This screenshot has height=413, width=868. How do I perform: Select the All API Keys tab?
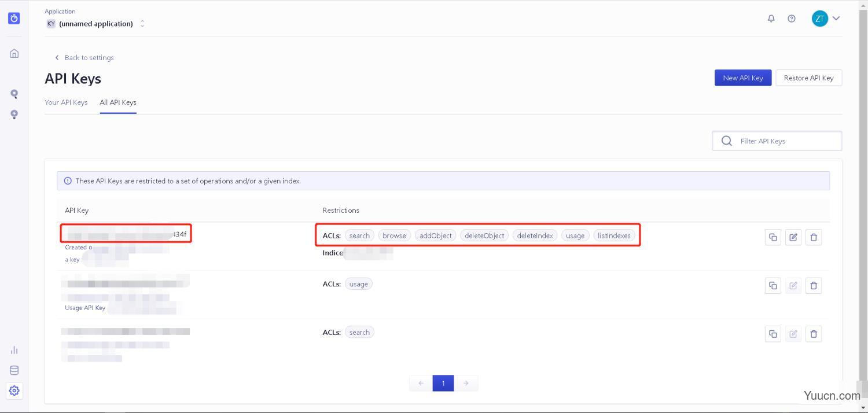118,102
